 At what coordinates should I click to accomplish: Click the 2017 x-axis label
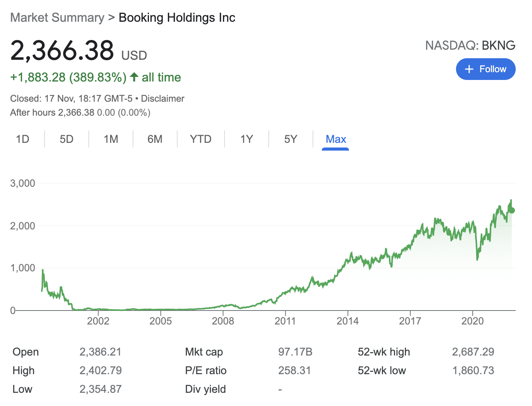[x=410, y=321]
